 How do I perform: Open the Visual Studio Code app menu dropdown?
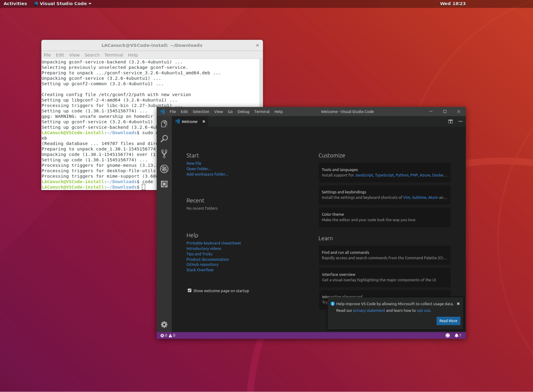tap(62, 4)
